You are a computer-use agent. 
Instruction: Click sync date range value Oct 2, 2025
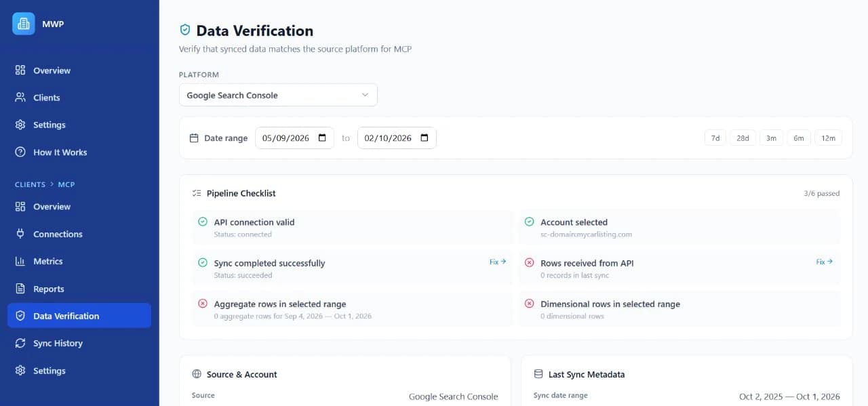click(789, 397)
